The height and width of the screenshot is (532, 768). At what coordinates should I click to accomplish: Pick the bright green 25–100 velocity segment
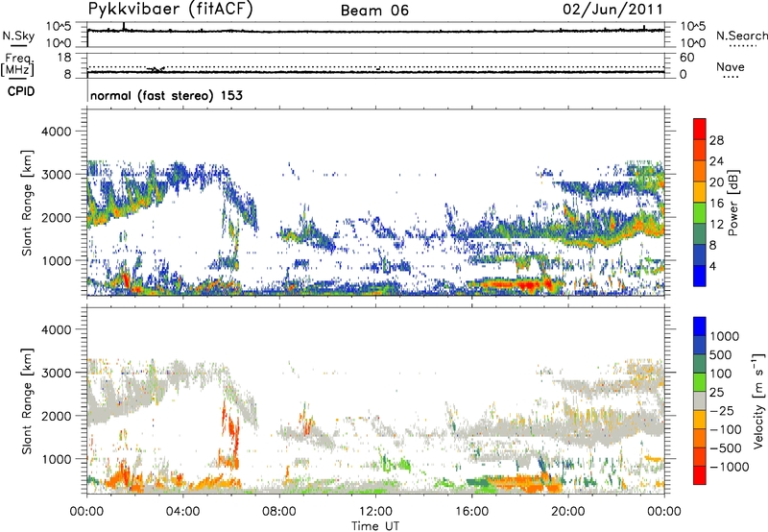pos(700,382)
